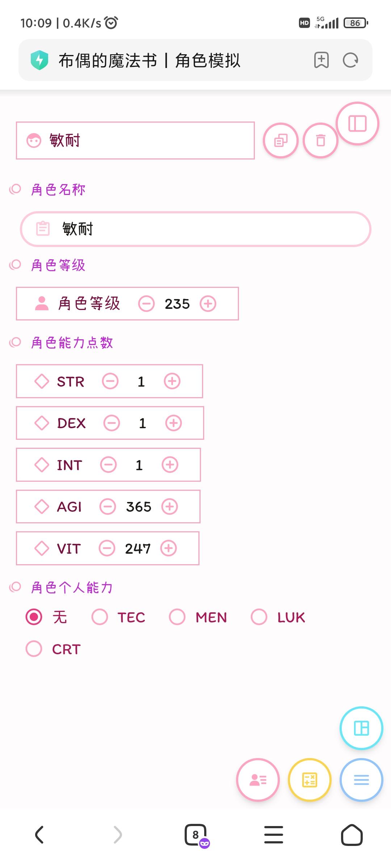Increase character level with plus button
This screenshot has width=391, height=868.
pos(208,304)
